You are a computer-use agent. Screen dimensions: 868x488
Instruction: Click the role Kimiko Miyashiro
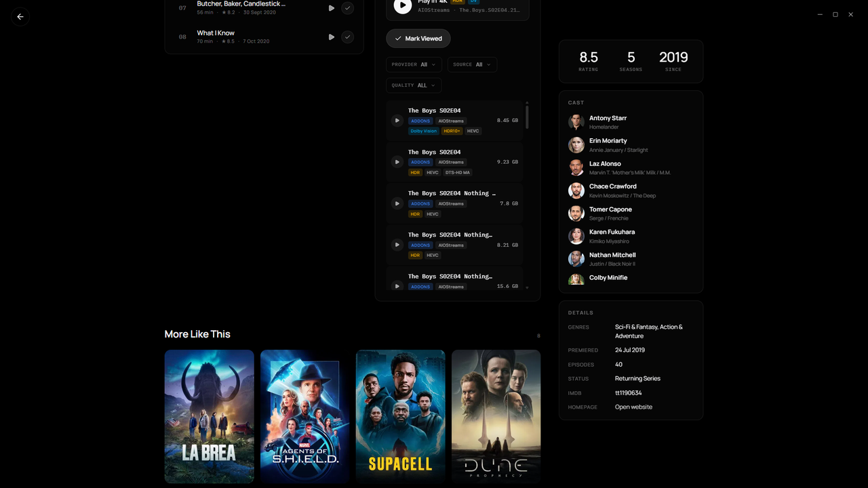click(x=609, y=241)
